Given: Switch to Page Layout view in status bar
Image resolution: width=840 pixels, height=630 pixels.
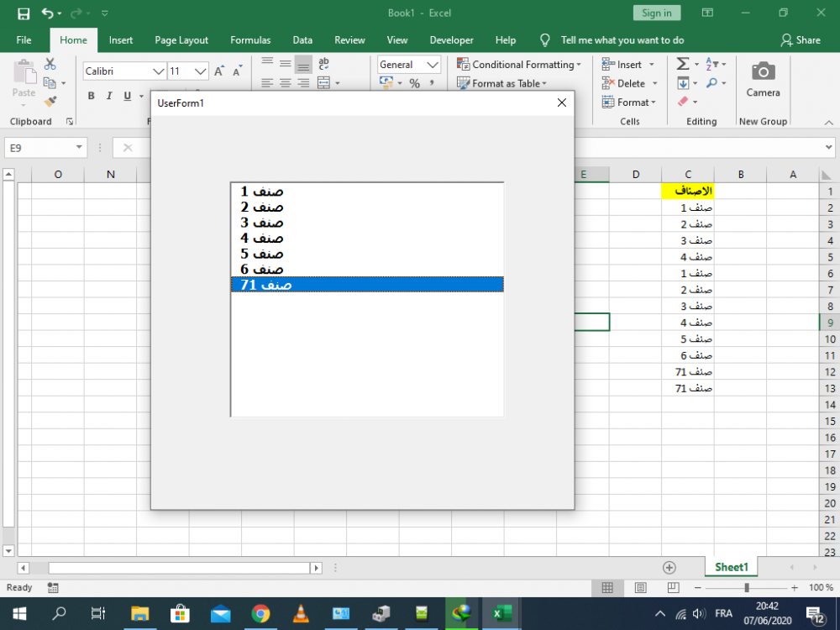Looking at the screenshot, I should [640, 588].
